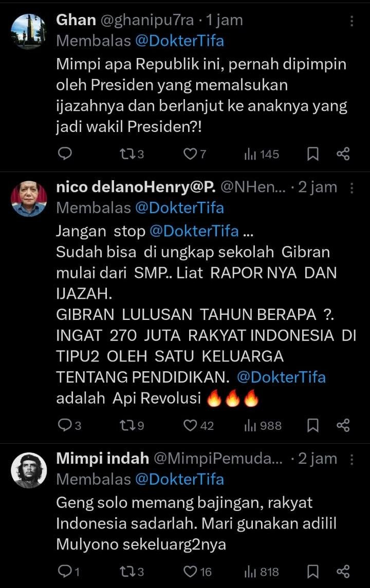Image resolution: width=370 pixels, height=588 pixels.
Task: Open more options on Ghan's tweet
Action: click(352, 21)
